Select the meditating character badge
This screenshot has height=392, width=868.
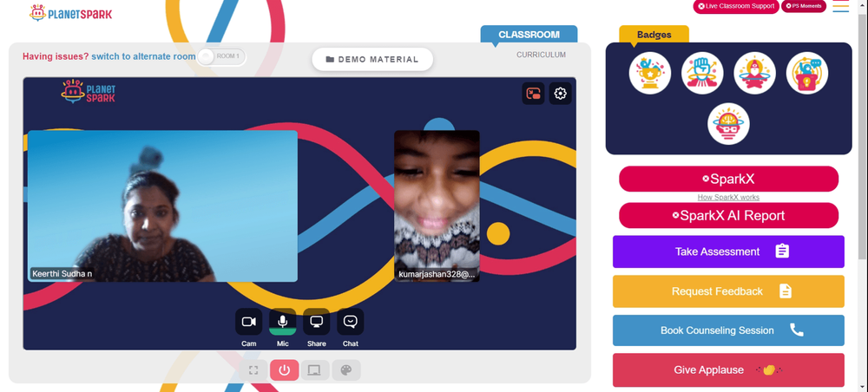click(x=754, y=73)
